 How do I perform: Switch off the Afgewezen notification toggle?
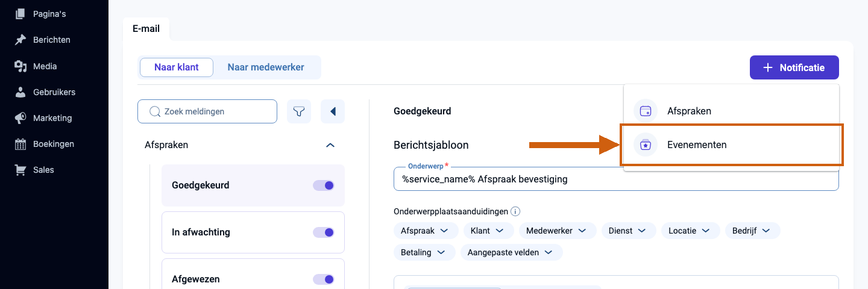click(324, 279)
